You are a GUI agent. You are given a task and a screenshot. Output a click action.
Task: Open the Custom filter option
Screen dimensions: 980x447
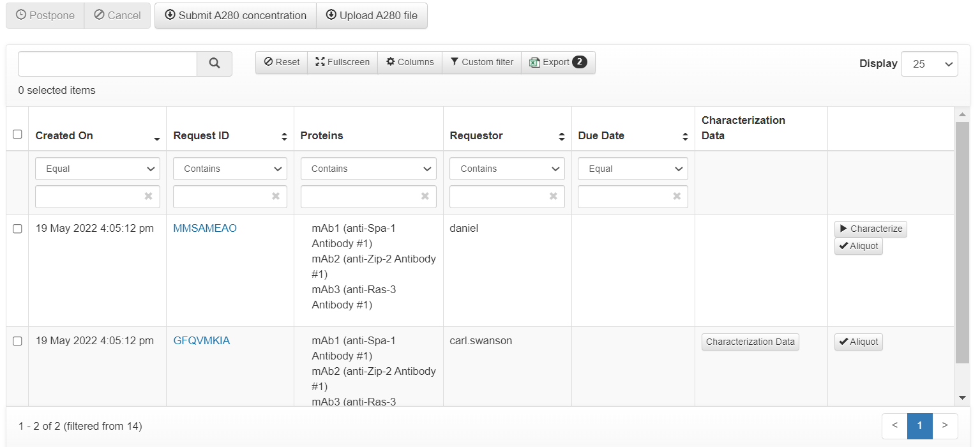point(481,62)
